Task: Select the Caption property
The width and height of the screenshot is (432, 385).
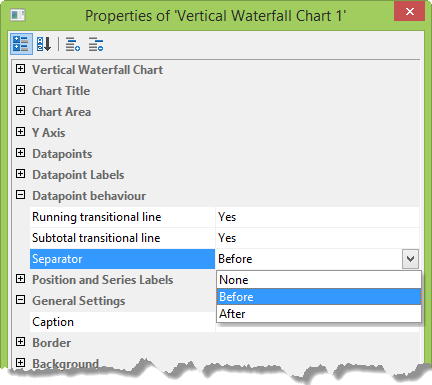Action: tap(122, 322)
